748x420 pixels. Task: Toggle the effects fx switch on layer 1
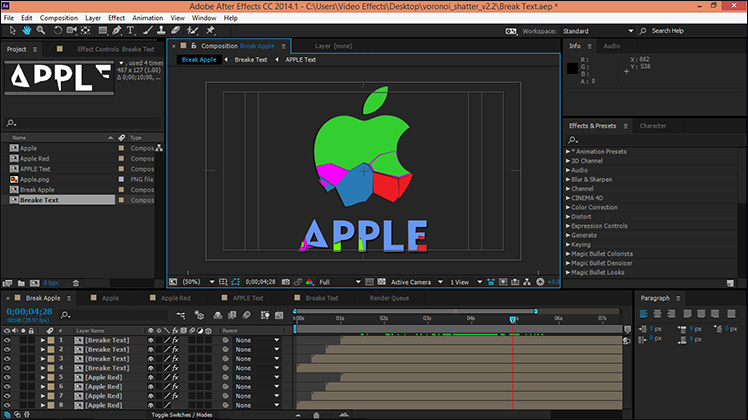[176, 340]
